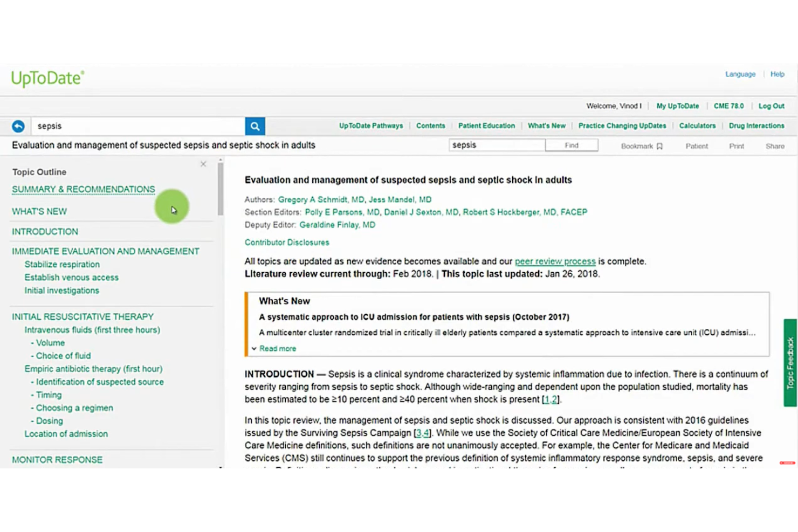Select Choosing a regimen subitem
798x532 pixels.
(74, 408)
